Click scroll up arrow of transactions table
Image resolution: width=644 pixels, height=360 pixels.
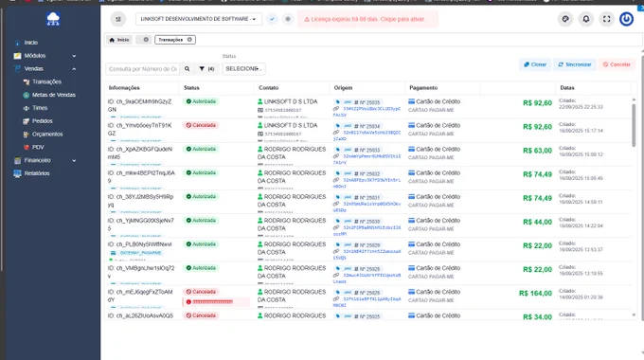[x=634, y=99]
